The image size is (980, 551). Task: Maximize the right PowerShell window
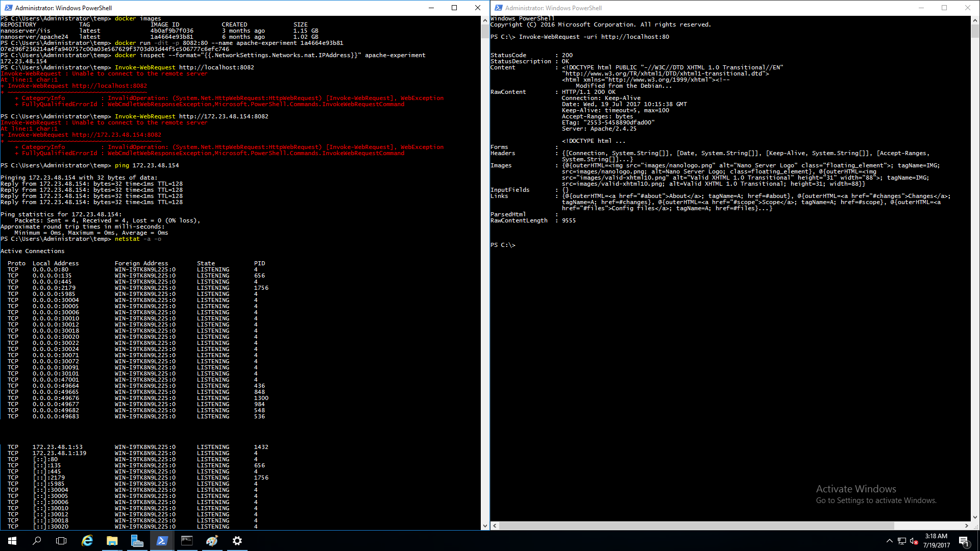tap(944, 8)
